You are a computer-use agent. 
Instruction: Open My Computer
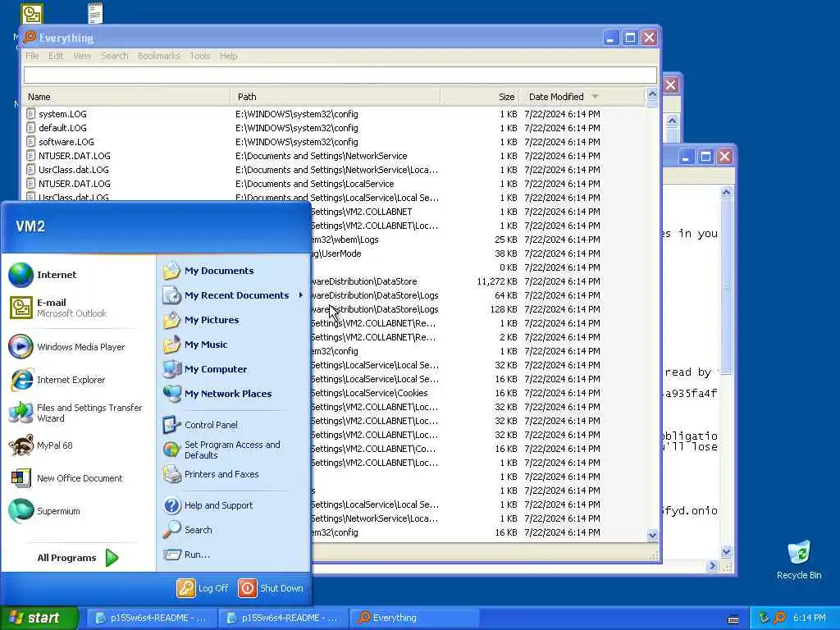tap(204, 369)
